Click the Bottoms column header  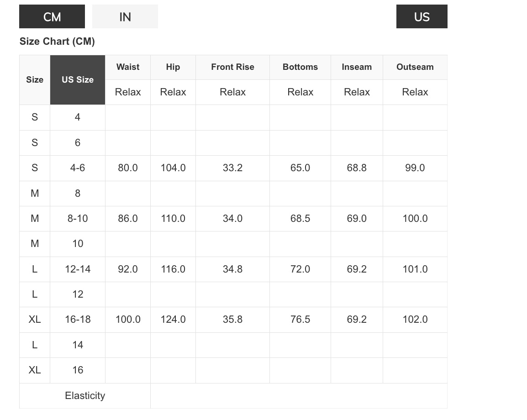point(300,67)
